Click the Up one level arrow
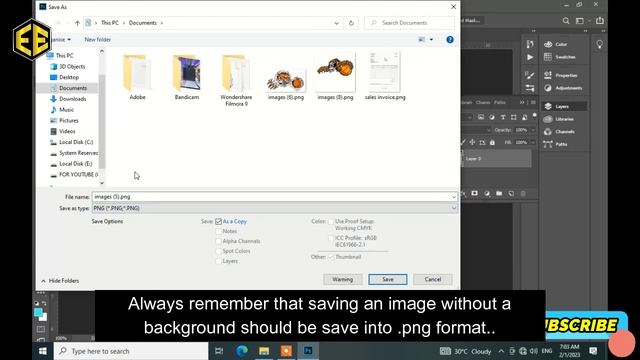Screen dimensions: 640x360 click(77, 23)
